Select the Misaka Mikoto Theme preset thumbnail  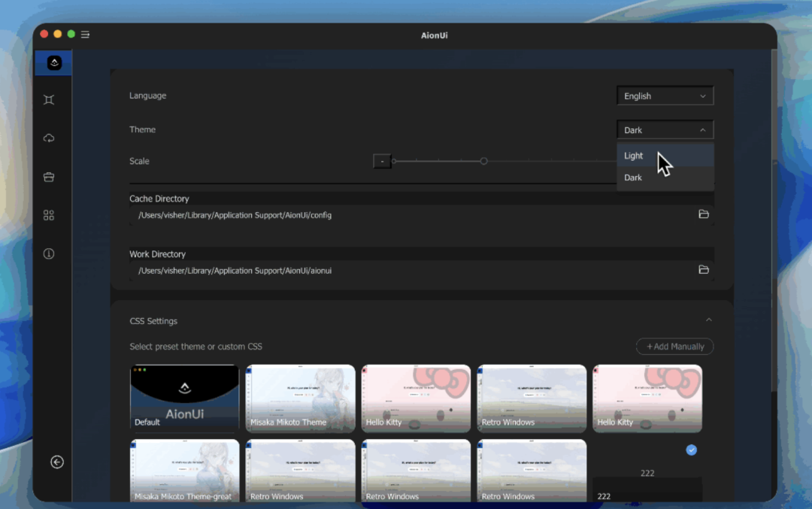[x=301, y=398]
